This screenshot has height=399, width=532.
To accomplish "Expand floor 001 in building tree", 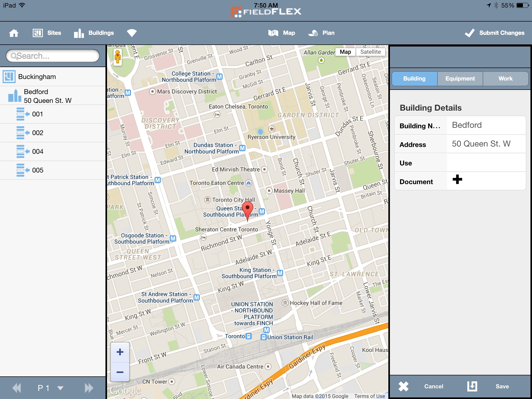I will pyautogui.click(x=37, y=114).
